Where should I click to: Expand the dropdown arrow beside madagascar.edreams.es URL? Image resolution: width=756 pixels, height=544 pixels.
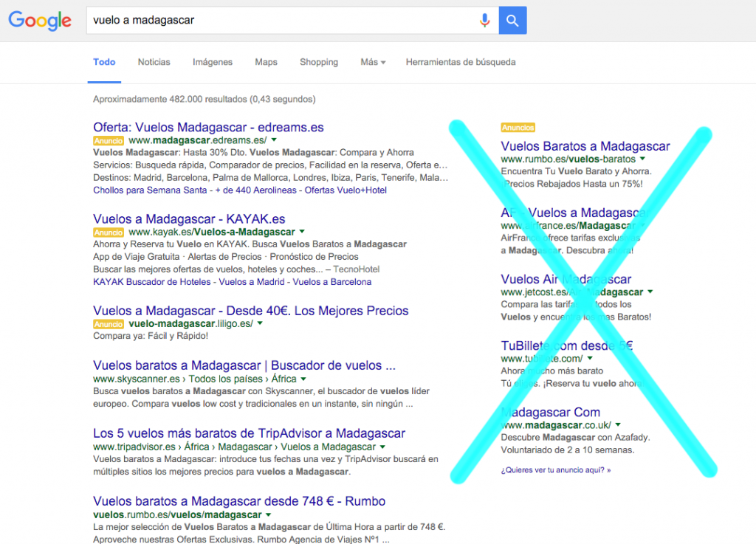[x=273, y=139]
